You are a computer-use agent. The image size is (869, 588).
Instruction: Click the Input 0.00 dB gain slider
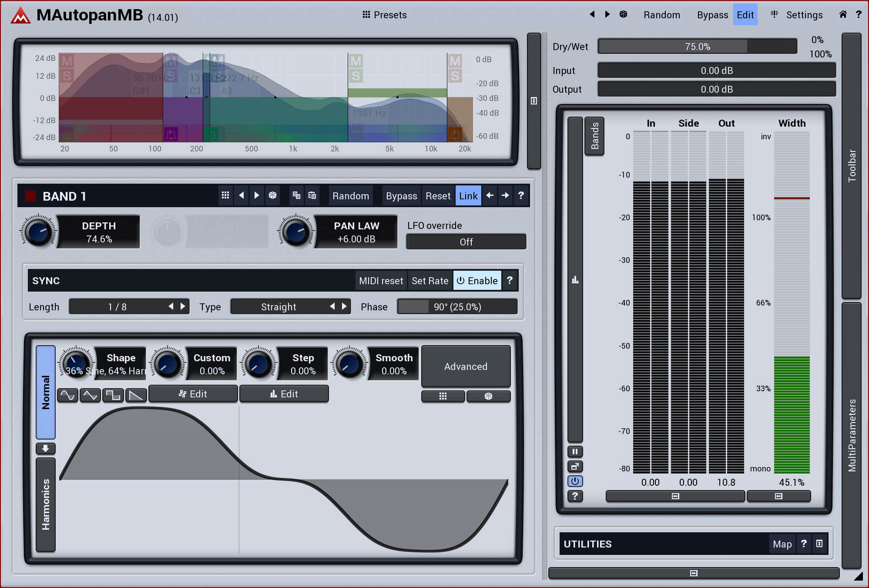point(717,70)
